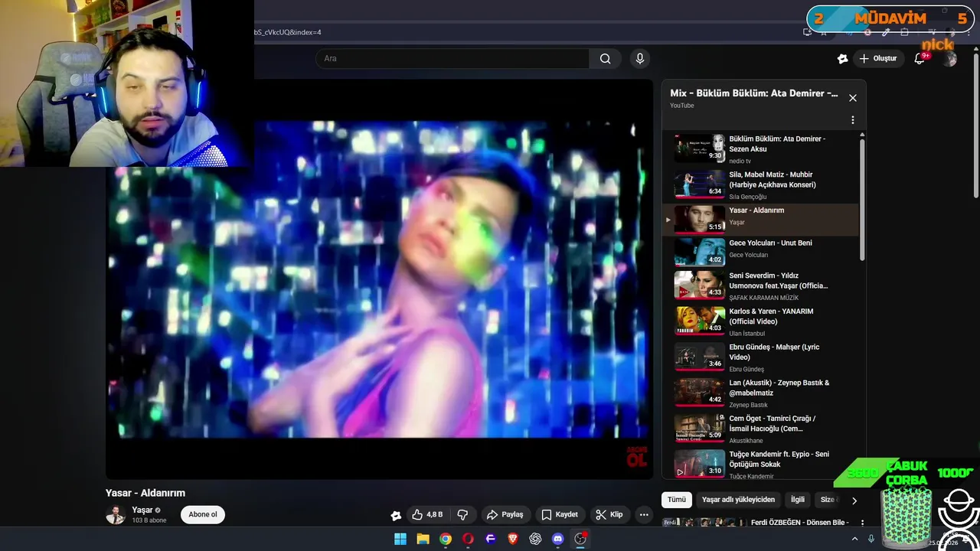Open the Mix playlist three-dot options
980x551 pixels.
tap(852, 120)
